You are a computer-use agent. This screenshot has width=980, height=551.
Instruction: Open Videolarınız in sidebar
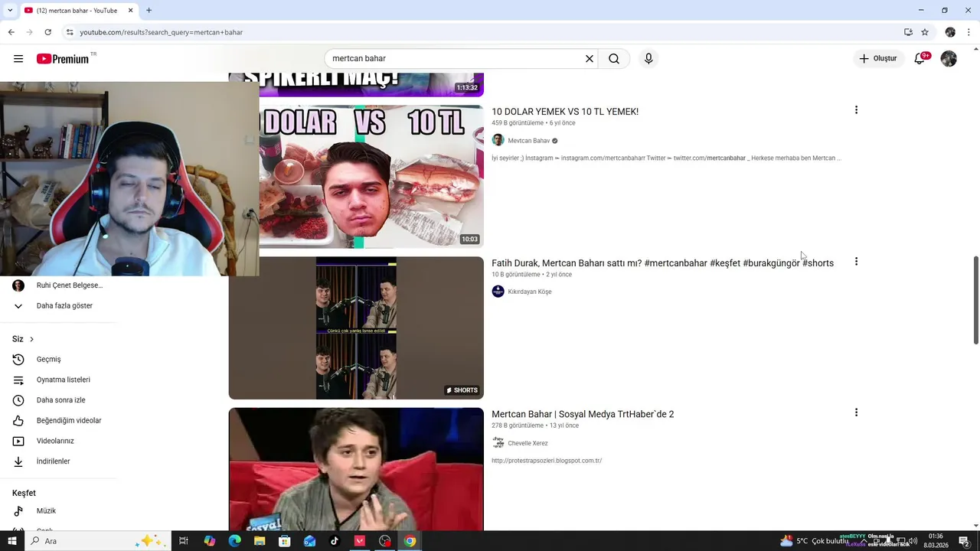[58, 441]
